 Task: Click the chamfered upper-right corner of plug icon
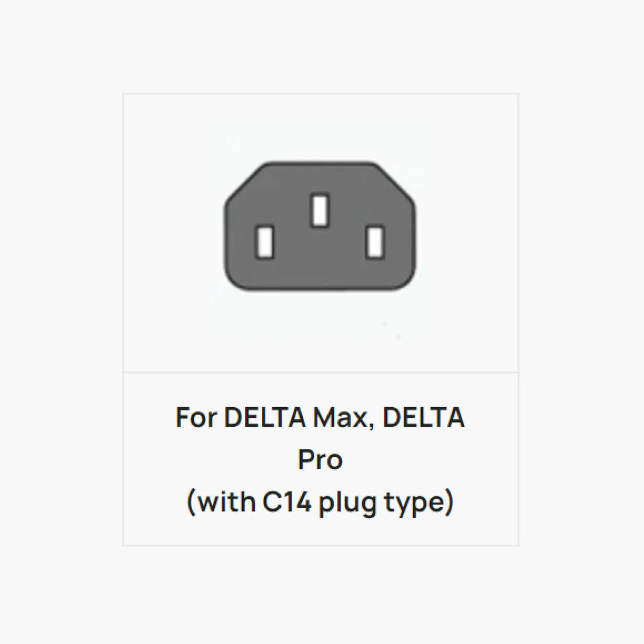coord(394,181)
